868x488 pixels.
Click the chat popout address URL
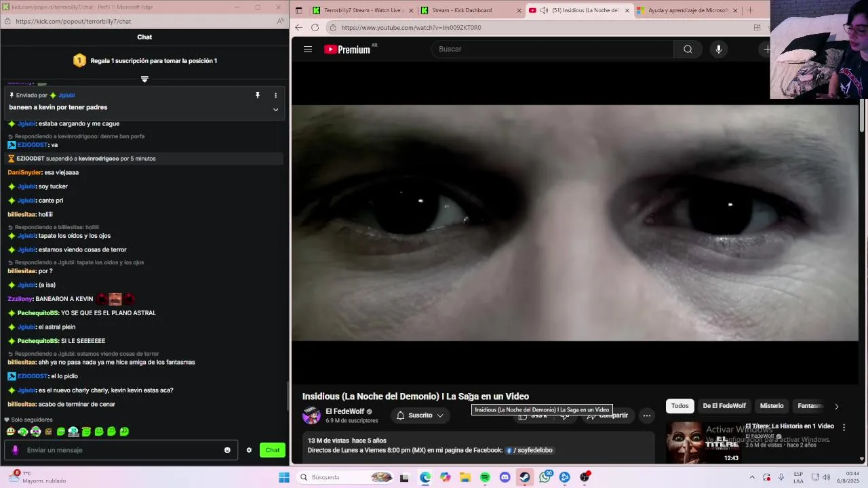click(x=73, y=21)
